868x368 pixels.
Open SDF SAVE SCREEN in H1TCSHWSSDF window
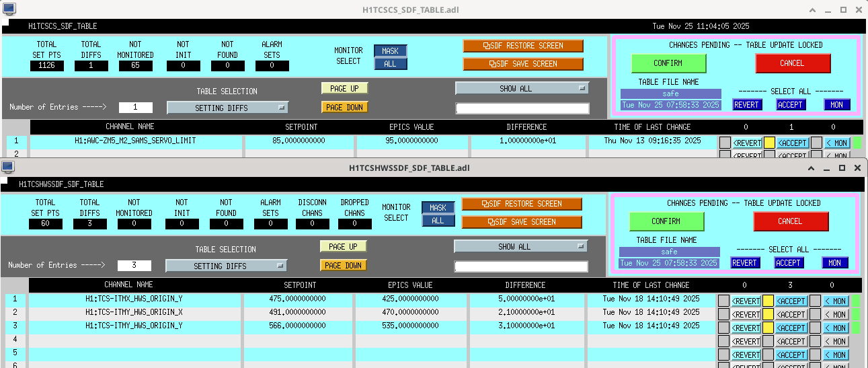(521, 222)
